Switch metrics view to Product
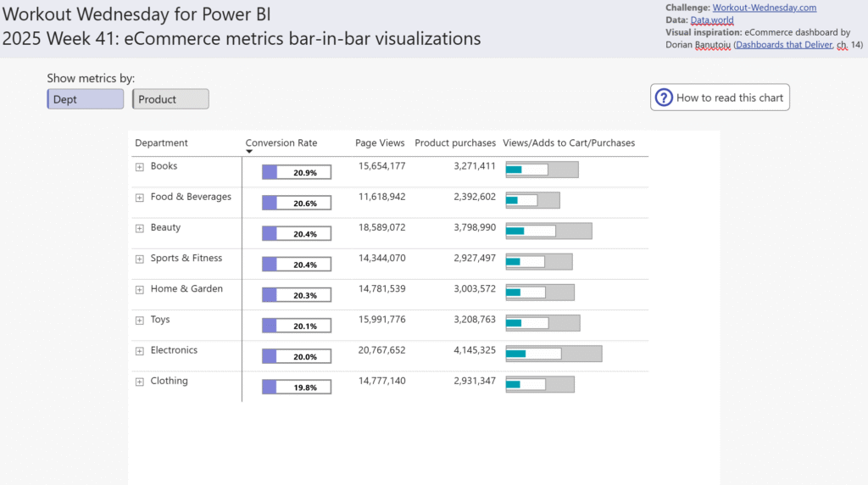Image resolution: width=868 pixels, height=485 pixels. point(170,99)
